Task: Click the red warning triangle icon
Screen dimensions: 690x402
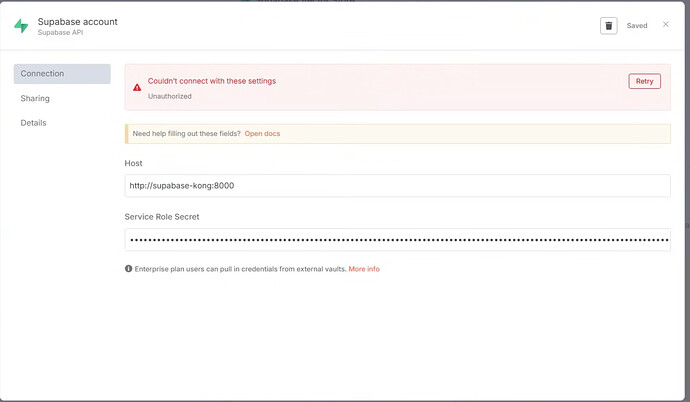Action: 137,88
